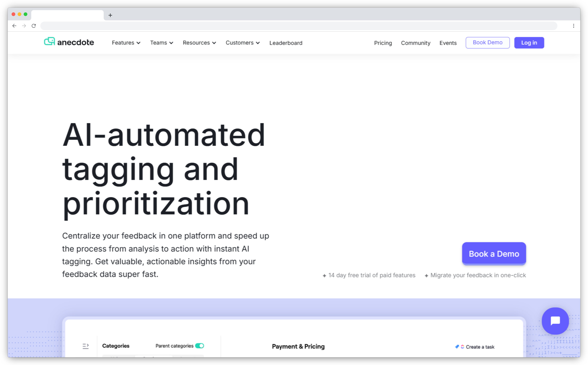Open the Resources dropdown
Image resolution: width=588 pixels, height=365 pixels.
(199, 43)
